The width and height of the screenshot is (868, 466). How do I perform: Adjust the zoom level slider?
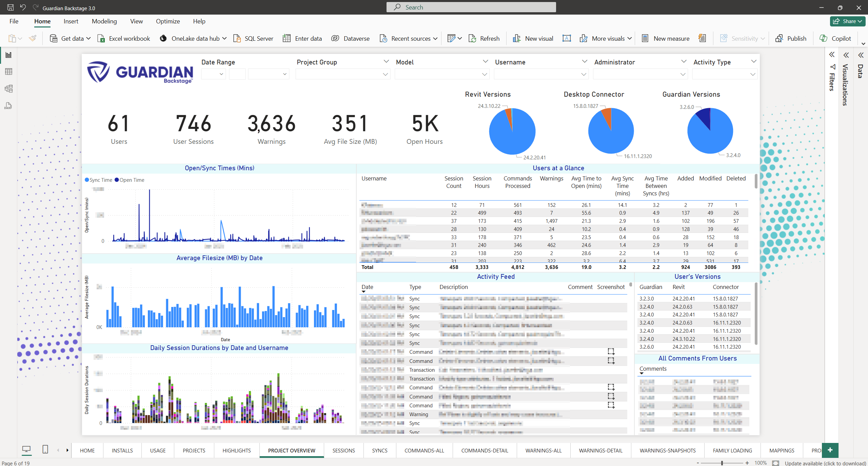click(x=722, y=463)
